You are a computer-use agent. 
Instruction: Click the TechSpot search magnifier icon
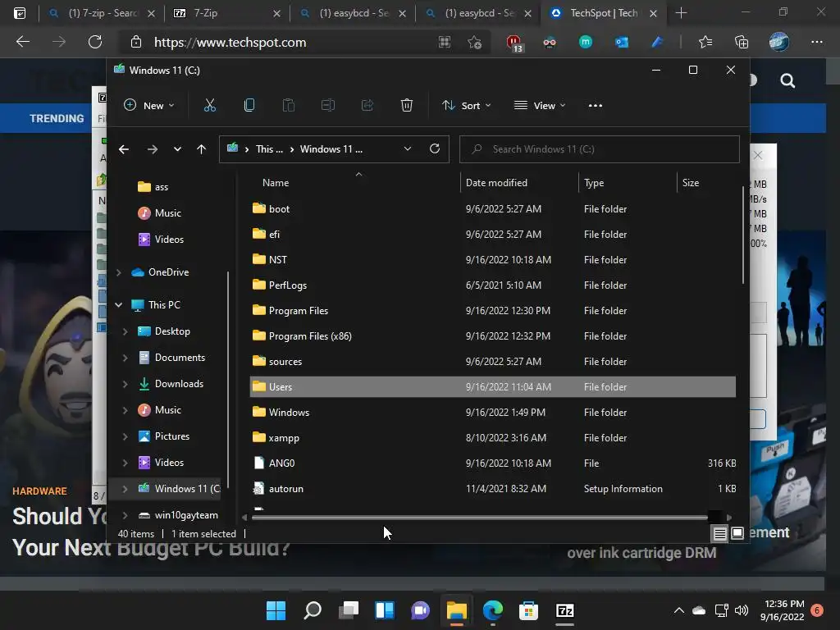(787, 81)
